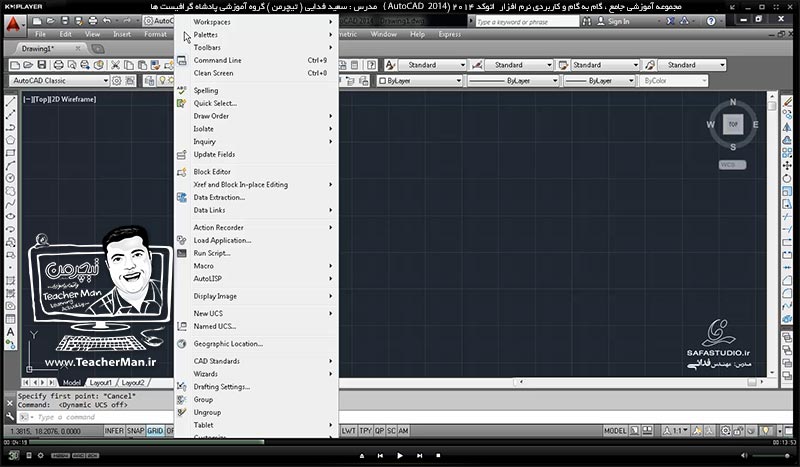Choose Drafting Settings menu entry
This screenshot has height=467, width=800.
[x=256, y=387]
